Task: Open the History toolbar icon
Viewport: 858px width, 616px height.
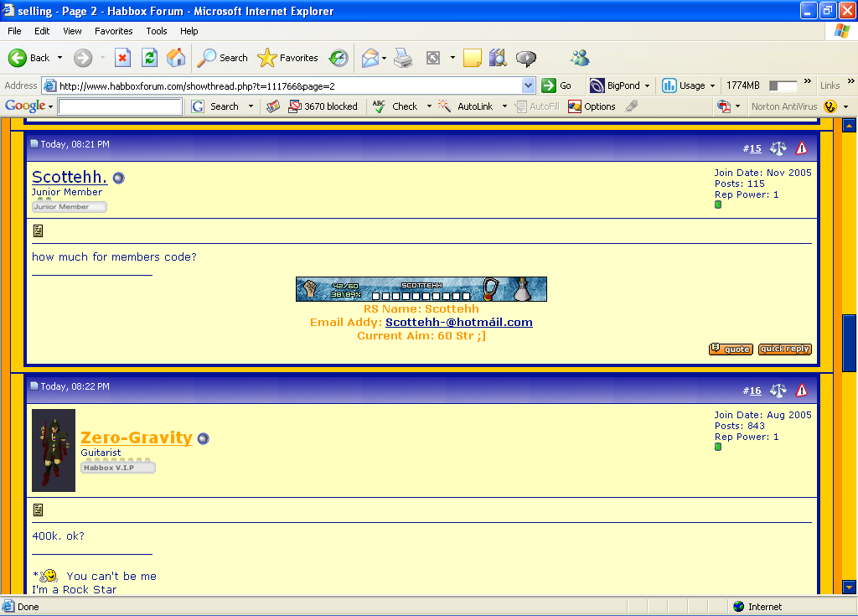Action: [x=339, y=58]
